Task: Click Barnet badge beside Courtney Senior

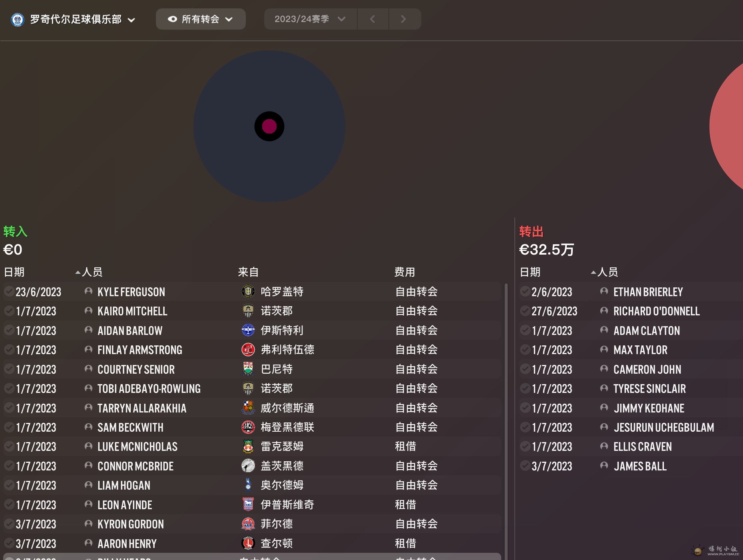Action: [248, 369]
